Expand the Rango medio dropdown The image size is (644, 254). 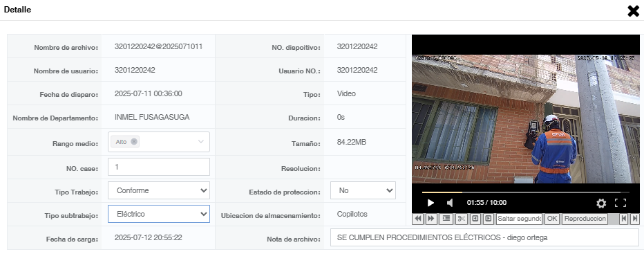pos(201,142)
